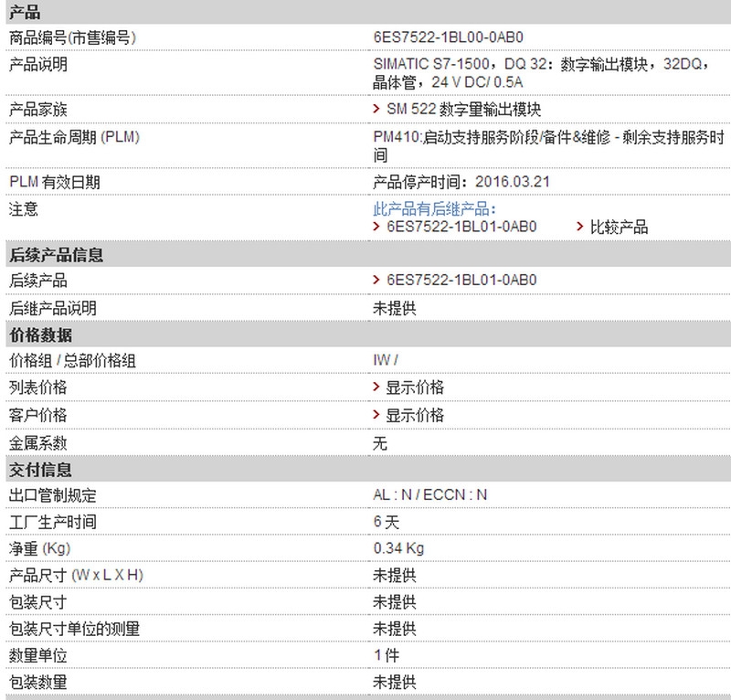Click the 工厂生产时间 label
731x700 pixels.
[52, 523]
